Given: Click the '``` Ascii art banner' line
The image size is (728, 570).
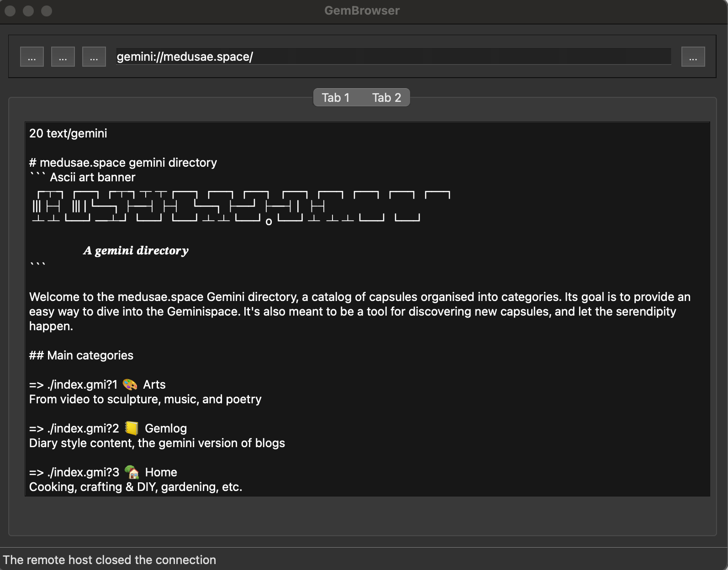Looking at the screenshot, I should tap(82, 177).
